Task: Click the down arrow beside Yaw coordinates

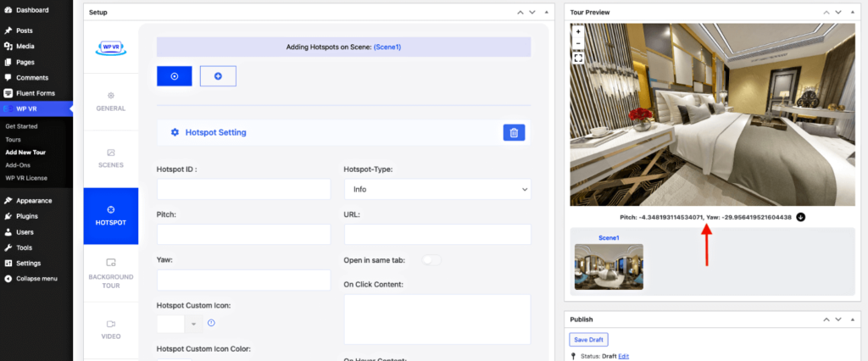Action: [x=801, y=217]
